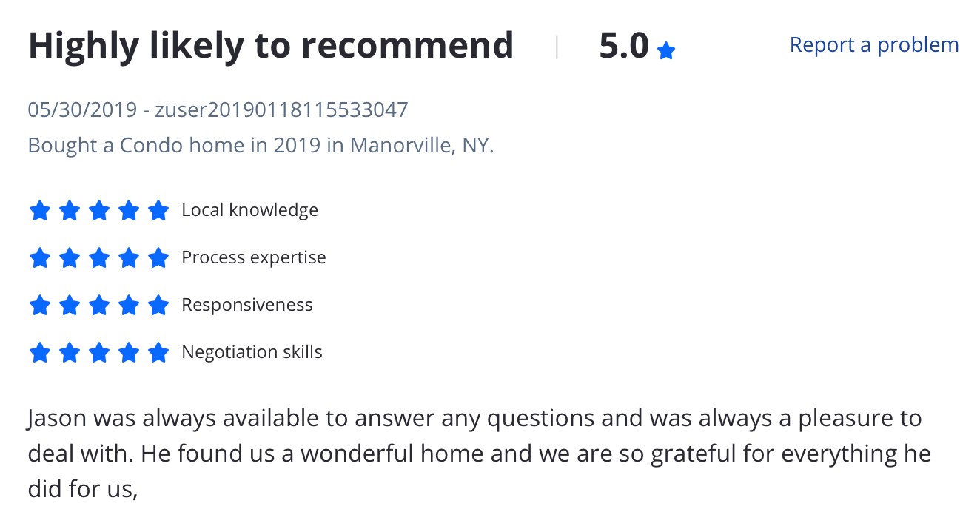This screenshot has height=509, width=980.
Task: Click the Responsiveness label
Action: [x=247, y=305]
